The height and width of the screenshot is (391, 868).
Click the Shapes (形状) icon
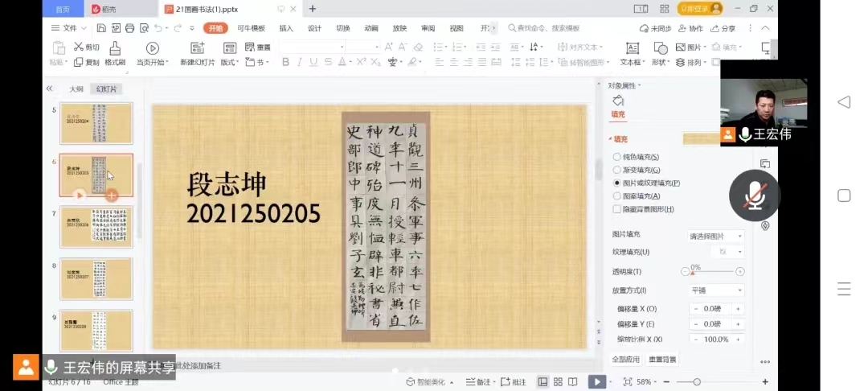(661, 48)
